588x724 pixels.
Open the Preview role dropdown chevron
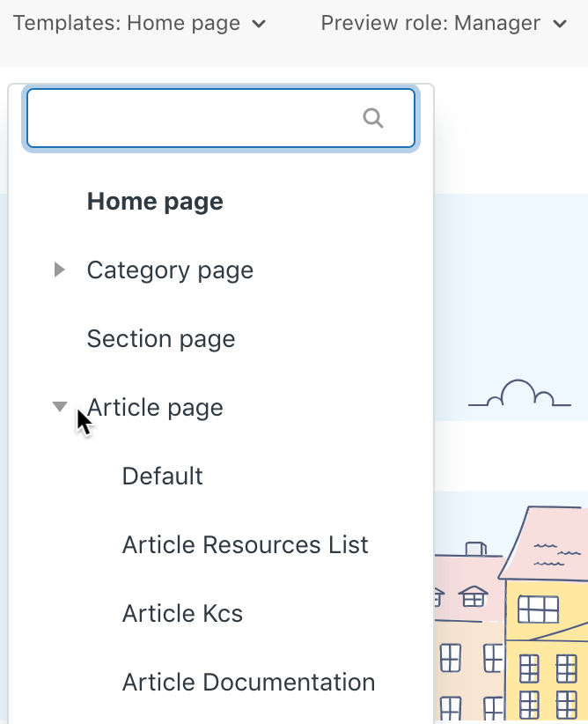(x=561, y=24)
